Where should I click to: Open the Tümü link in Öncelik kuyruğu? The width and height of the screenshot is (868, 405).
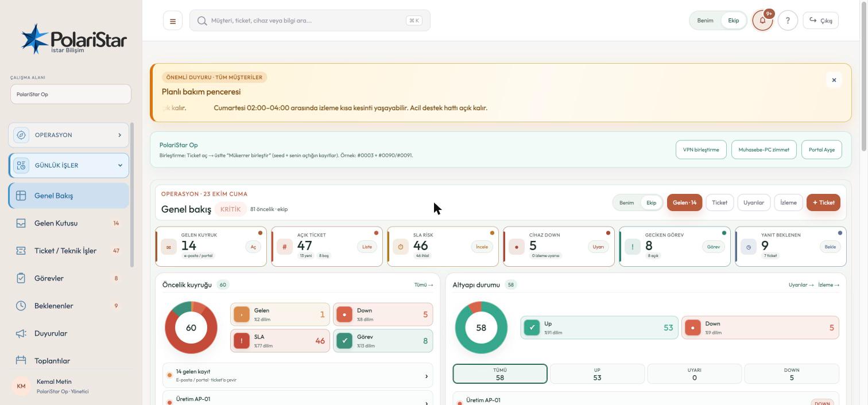click(x=424, y=285)
